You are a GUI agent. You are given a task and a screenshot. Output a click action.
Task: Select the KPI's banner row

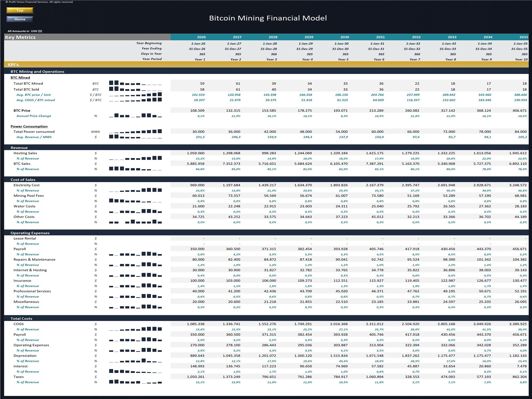tap(13, 64)
